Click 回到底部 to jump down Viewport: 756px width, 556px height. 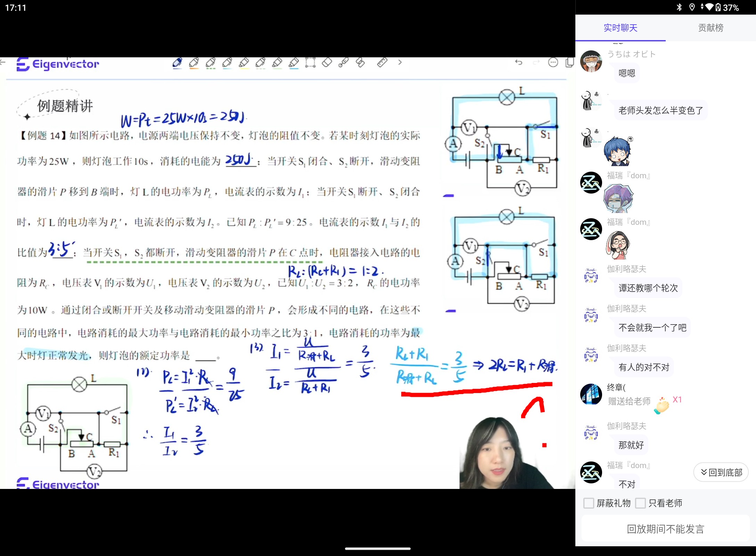[721, 472]
